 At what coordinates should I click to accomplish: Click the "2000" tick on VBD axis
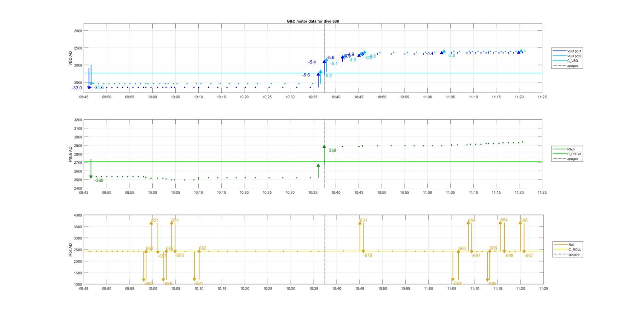(x=77, y=31)
